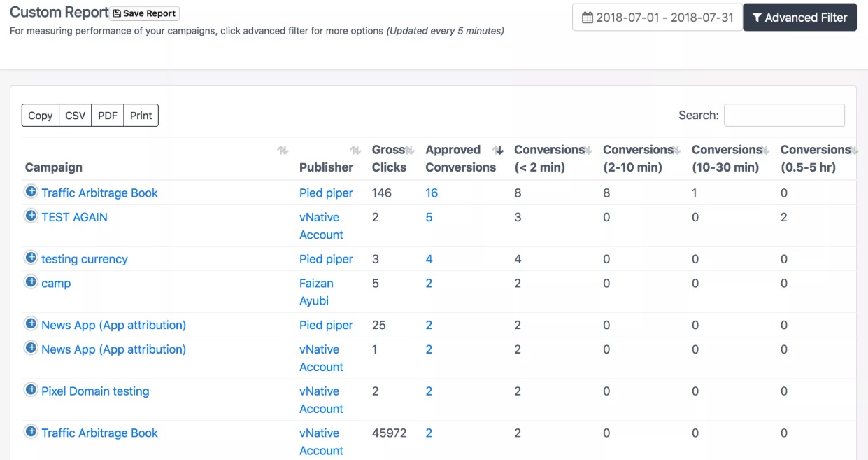
Task: Click the Save Report button
Action: 145,13
